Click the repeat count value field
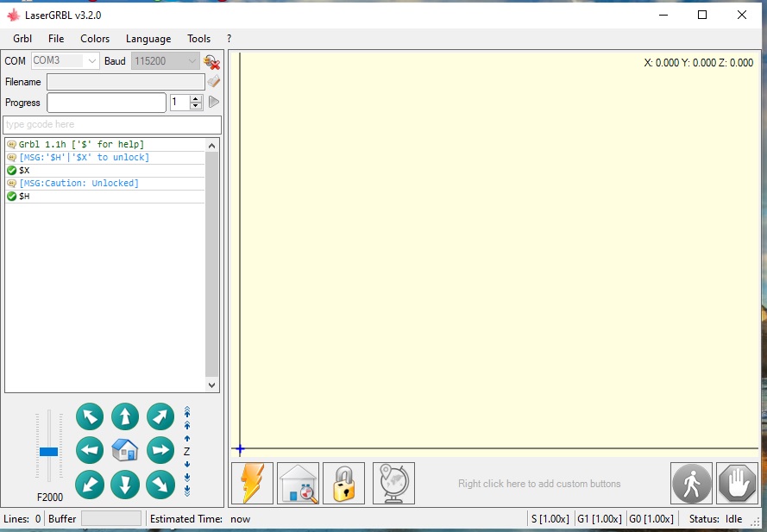 (179, 103)
